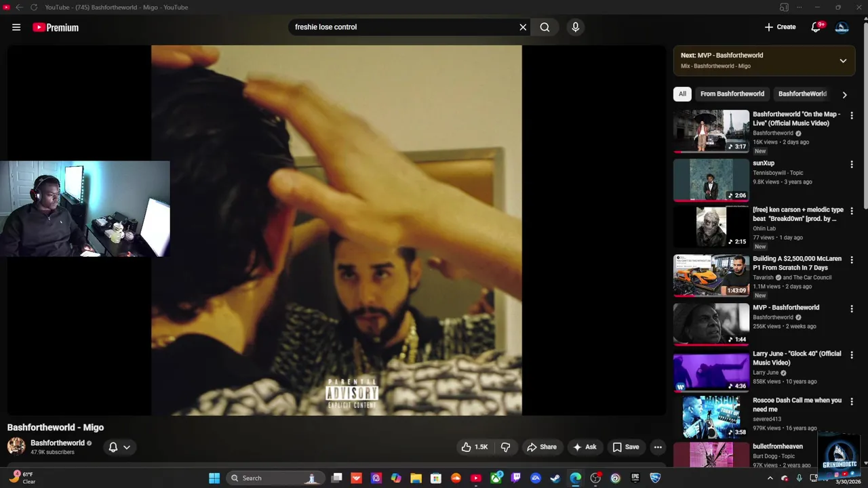Open Xbox app from the taskbar

click(x=496, y=478)
